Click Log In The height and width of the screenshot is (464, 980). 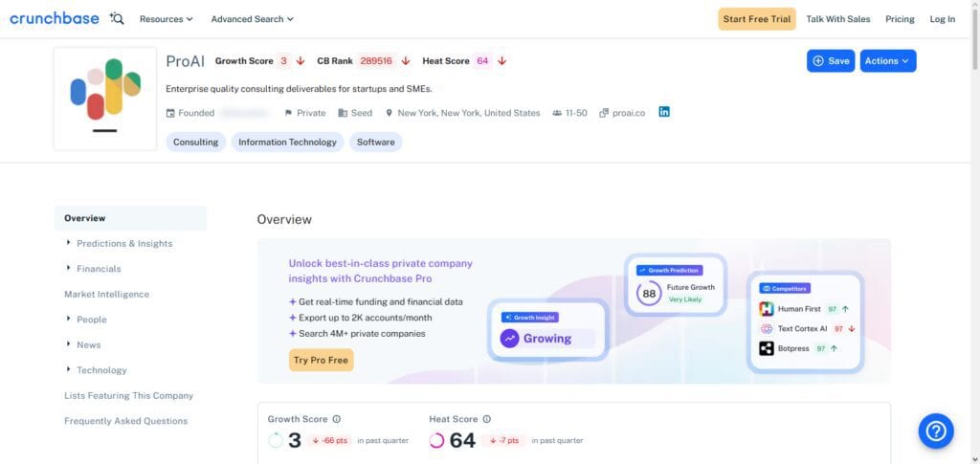943,19
